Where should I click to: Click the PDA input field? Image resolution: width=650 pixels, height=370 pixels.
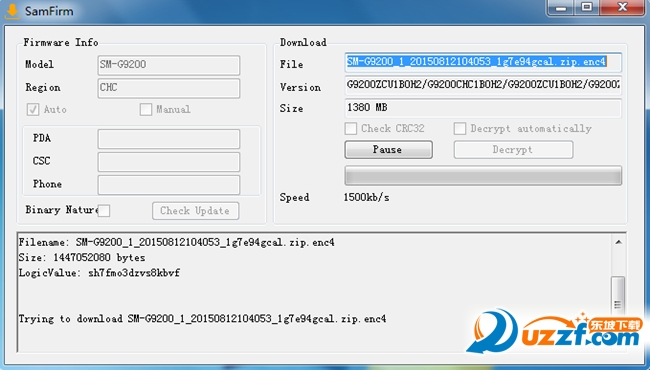tap(169, 139)
